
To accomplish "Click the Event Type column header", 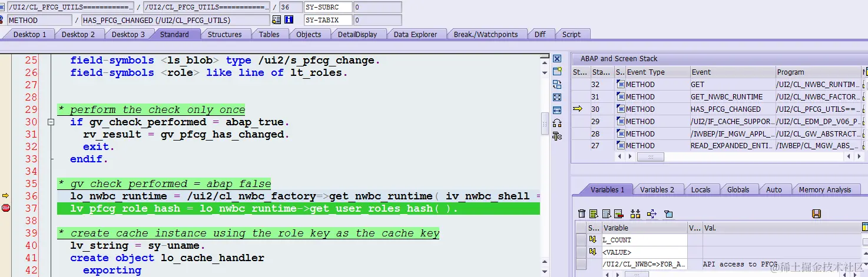I will 657,72.
